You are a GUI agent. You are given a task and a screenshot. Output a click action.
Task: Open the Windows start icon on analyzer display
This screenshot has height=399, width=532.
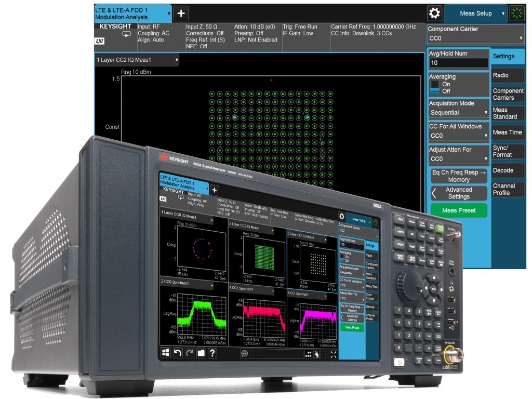point(165,353)
